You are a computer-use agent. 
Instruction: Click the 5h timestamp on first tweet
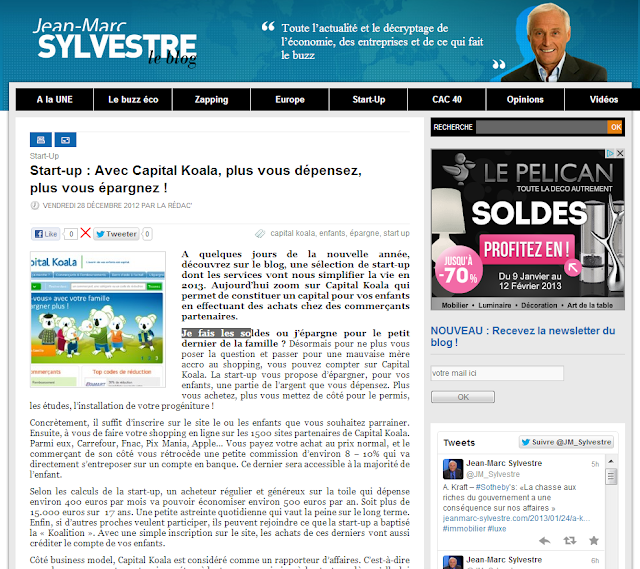(x=595, y=464)
